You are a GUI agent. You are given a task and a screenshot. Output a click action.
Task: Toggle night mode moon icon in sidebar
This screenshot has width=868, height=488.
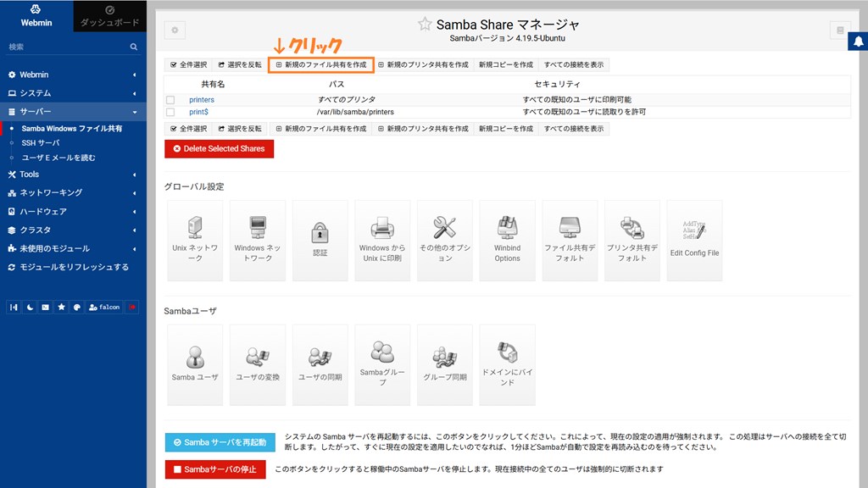[29, 307]
